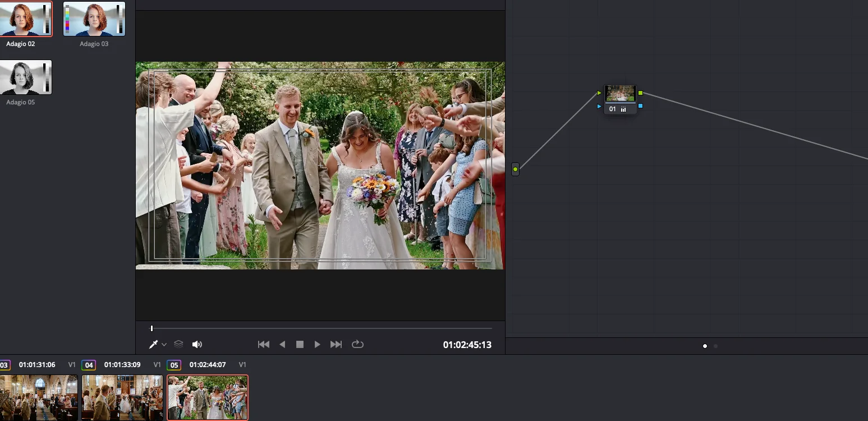Play the clip forward
868x421 pixels.
318,344
